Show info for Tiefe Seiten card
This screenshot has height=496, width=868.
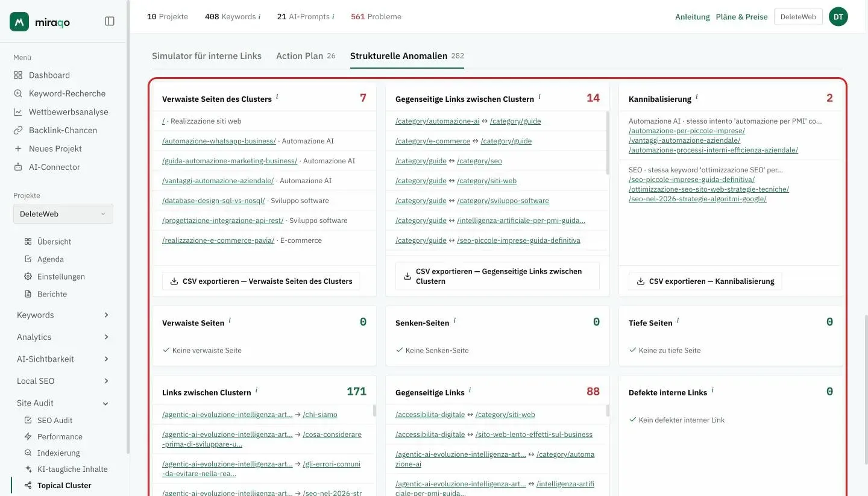coord(678,321)
